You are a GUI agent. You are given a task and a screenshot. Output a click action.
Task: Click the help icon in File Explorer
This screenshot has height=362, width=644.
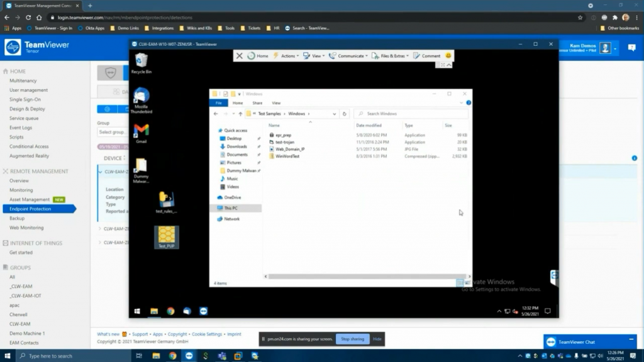pos(469,102)
